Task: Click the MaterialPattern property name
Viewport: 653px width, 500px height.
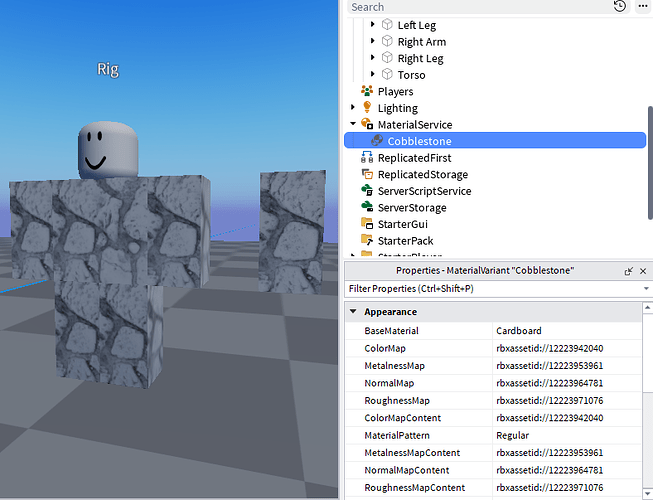Action: pyautogui.click(x=397, y=435)
